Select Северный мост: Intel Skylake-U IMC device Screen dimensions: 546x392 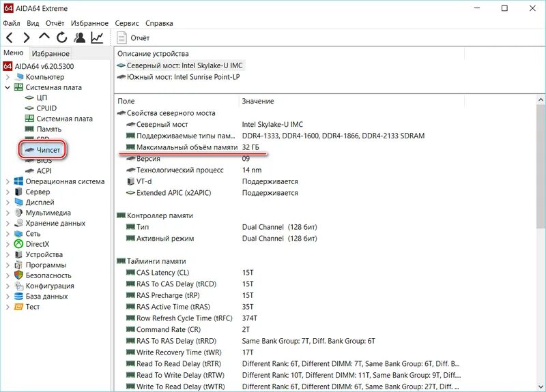184,65
